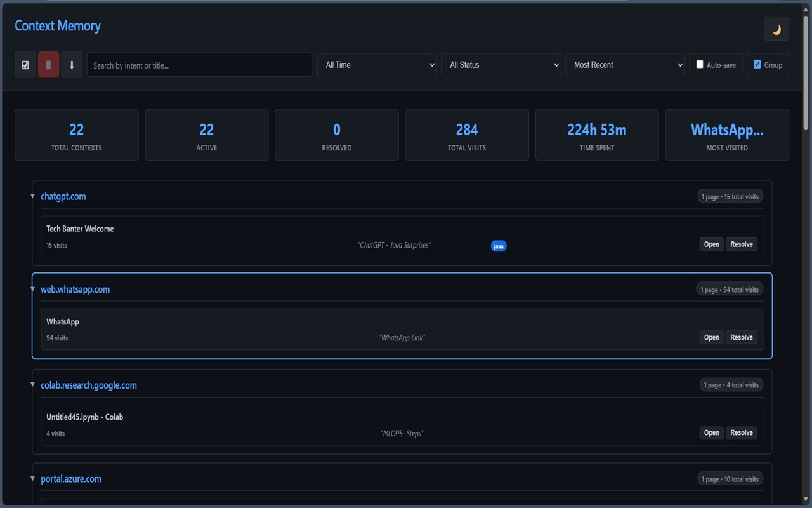This screenshot has height=508, width=812.
Task: Open the All Status filter dropdown
Action: (501, 65)
